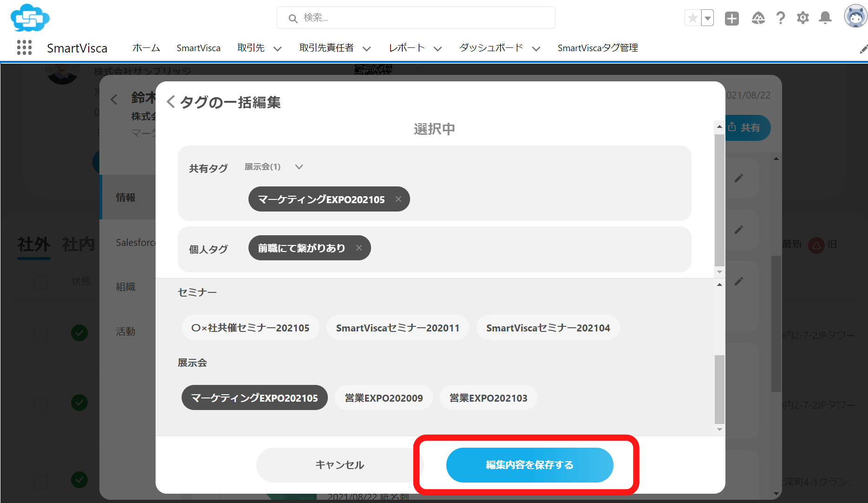Open the notifications bell

coord(825,18)
